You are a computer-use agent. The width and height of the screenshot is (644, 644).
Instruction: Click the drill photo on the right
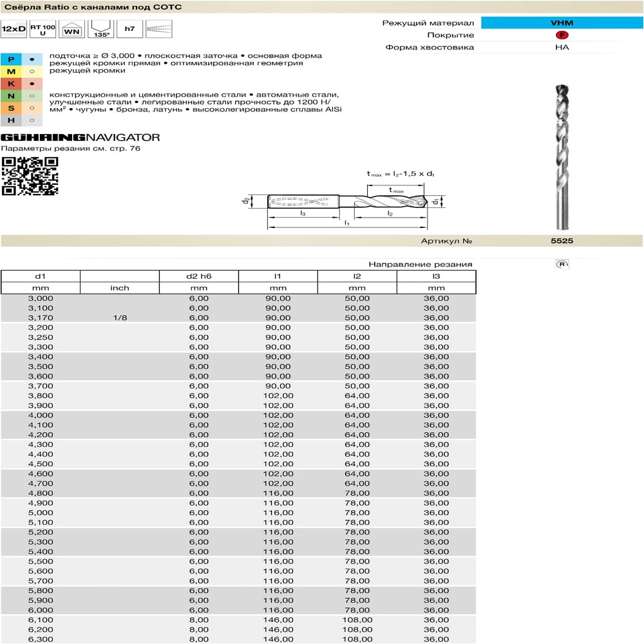[x=563, y=157]
